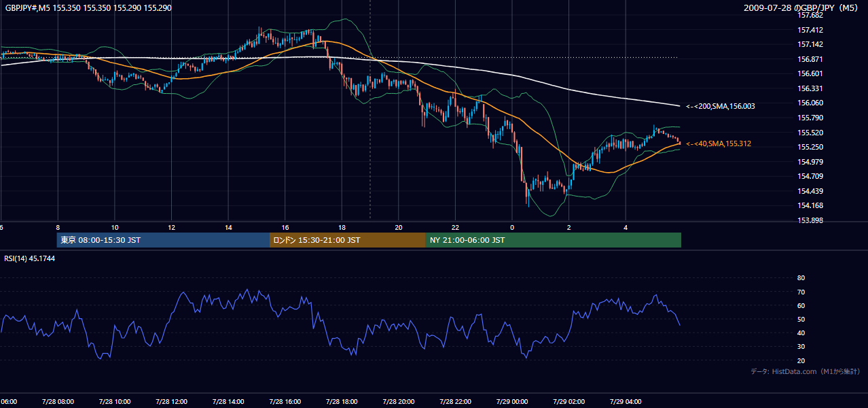Click hour tick label 22 below the price chart
The image size is (868, 408).
456,228
